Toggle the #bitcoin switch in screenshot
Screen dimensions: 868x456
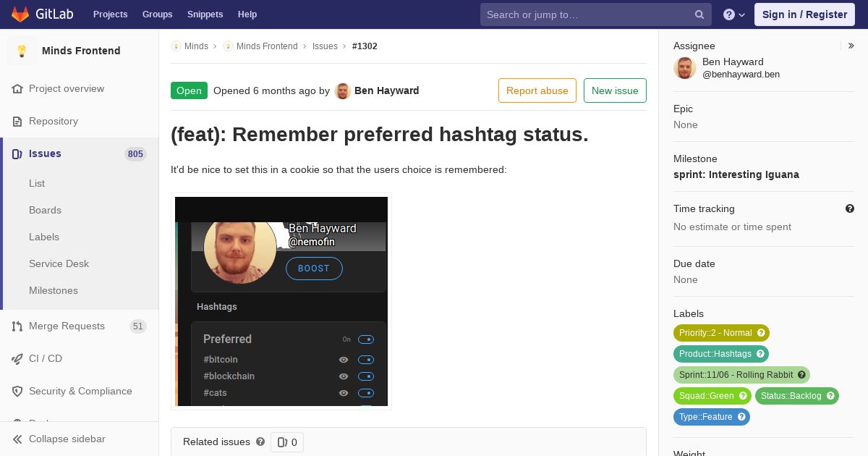click(366, 360)
